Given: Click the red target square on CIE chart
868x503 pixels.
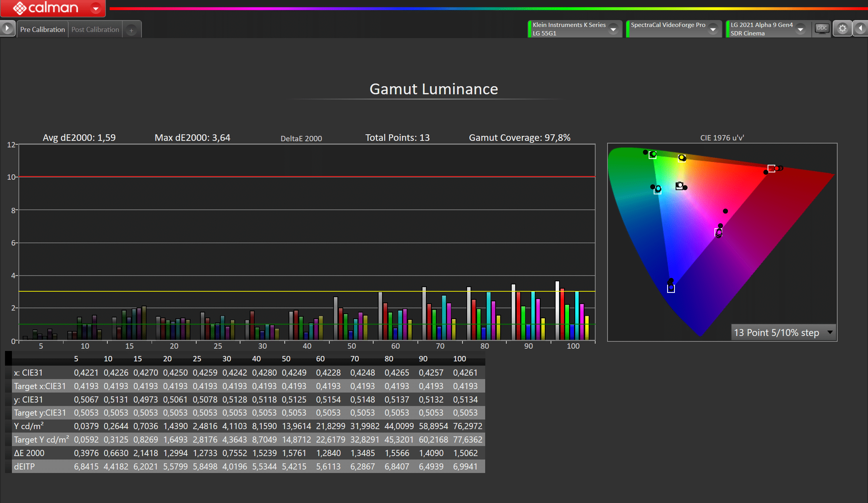Looking at the screenshot, I should click(771, 168).
